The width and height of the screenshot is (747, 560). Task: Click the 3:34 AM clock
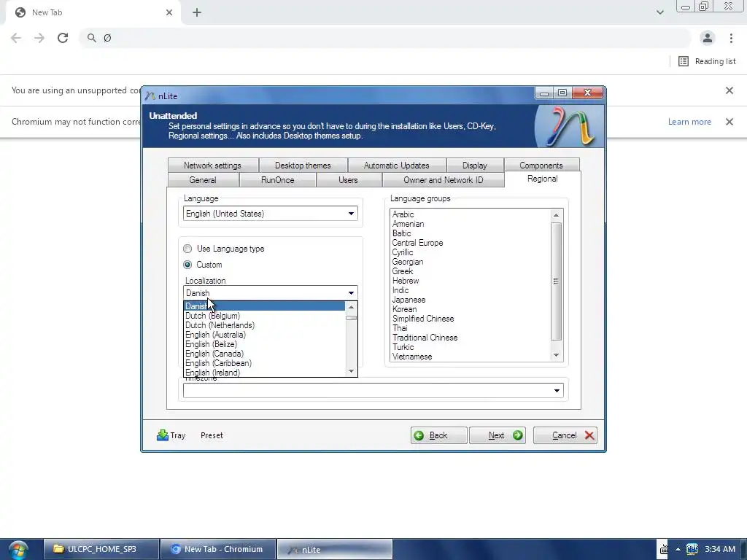click(720, 549)
